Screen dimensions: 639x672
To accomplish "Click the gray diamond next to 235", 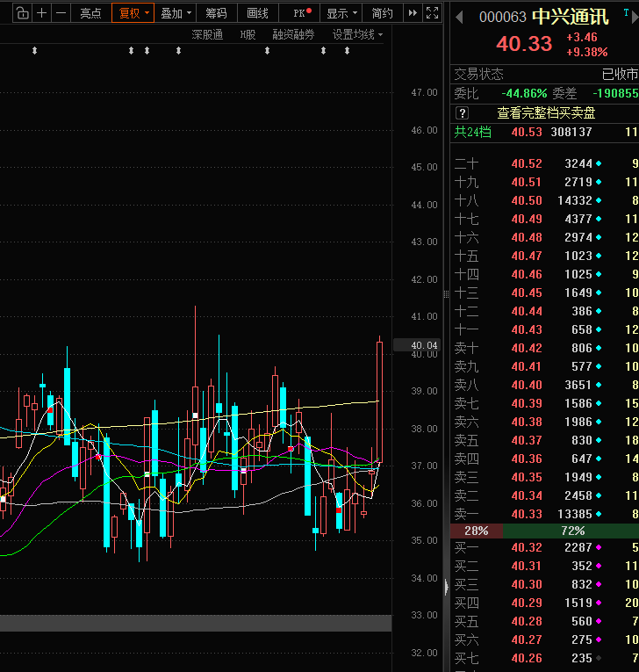I will [599, 658].
